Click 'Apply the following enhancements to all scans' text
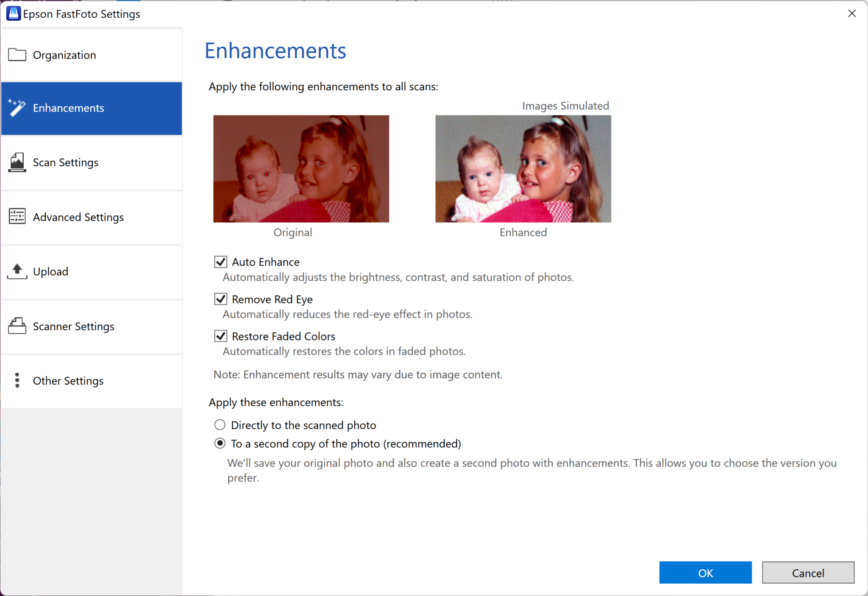The width and height of the screenshot is (868, 596). click(323, 86)
